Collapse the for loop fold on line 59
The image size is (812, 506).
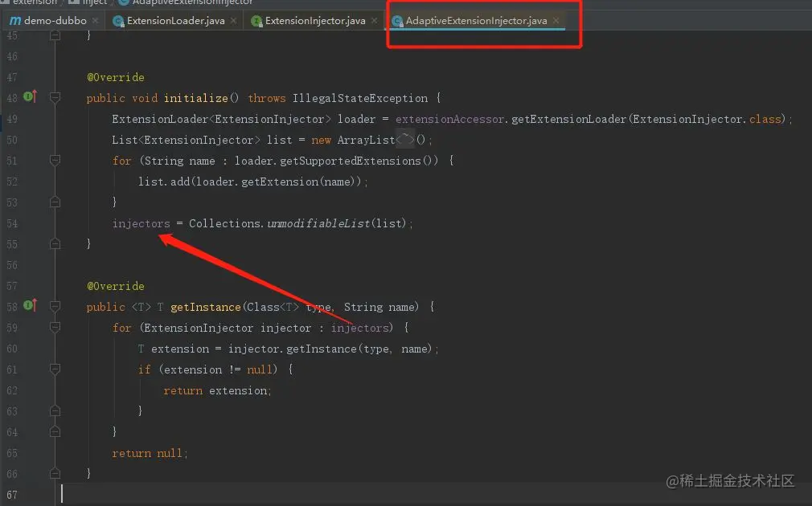pos(55,328)
